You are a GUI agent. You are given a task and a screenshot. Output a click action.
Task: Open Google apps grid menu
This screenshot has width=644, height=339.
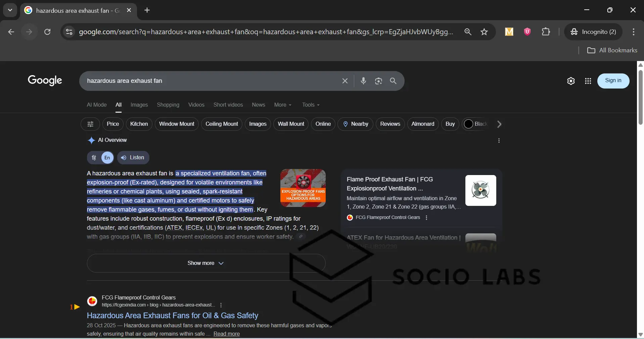[x=588, y=81]
